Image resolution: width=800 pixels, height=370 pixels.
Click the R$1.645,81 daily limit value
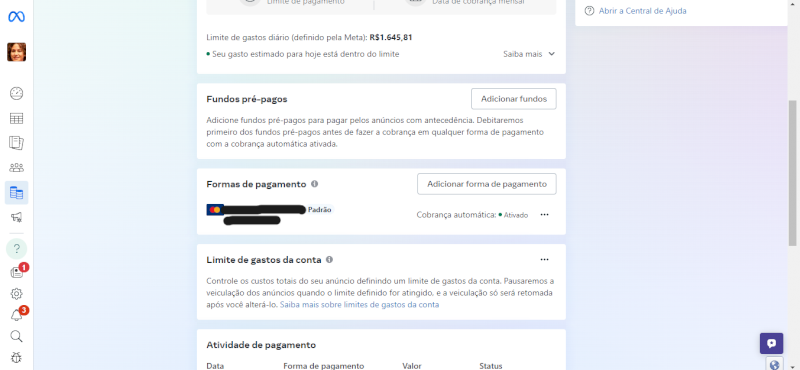(391, 37)
